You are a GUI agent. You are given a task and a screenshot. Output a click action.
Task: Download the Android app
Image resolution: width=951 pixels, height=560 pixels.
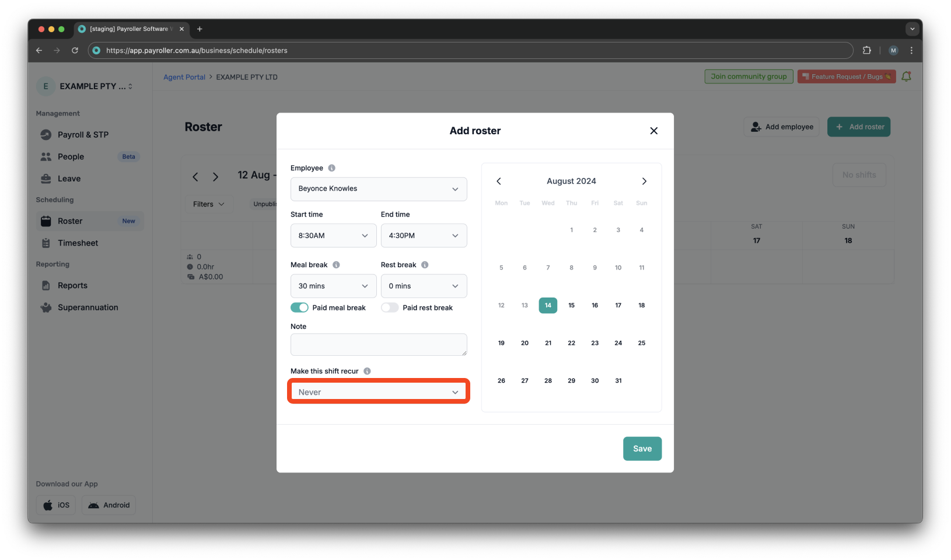coord(109,505)
